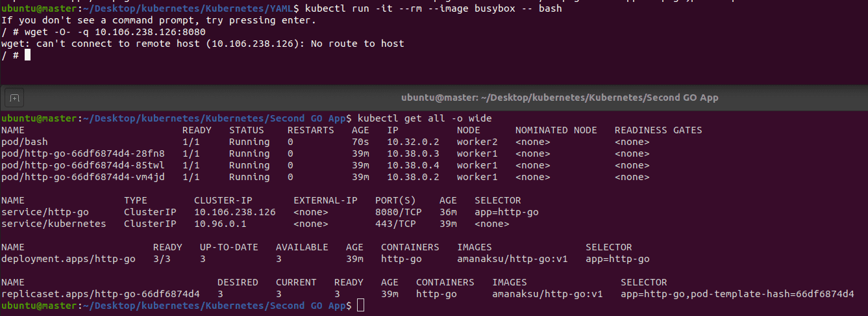Click the cluster IP 10.106.238.126 in the services table

coord(234,212)
